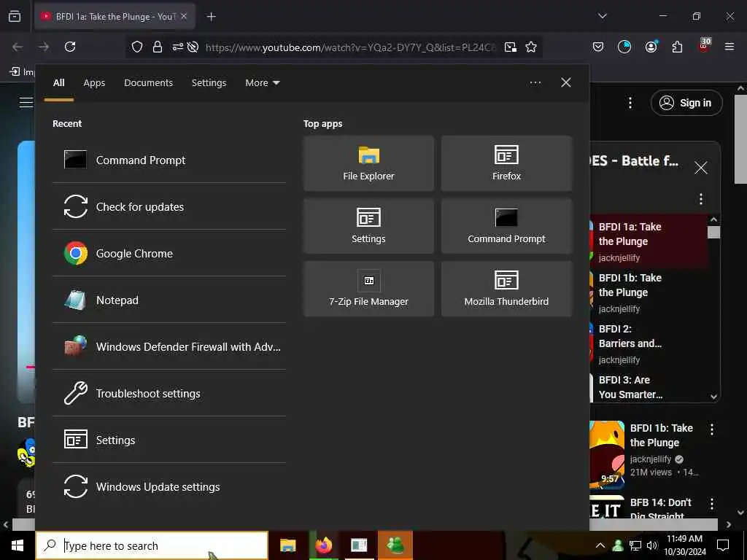Launch 7-Zip File Manager tile
The height and width of the screenshot is (560, 747).
coord(368,289)
